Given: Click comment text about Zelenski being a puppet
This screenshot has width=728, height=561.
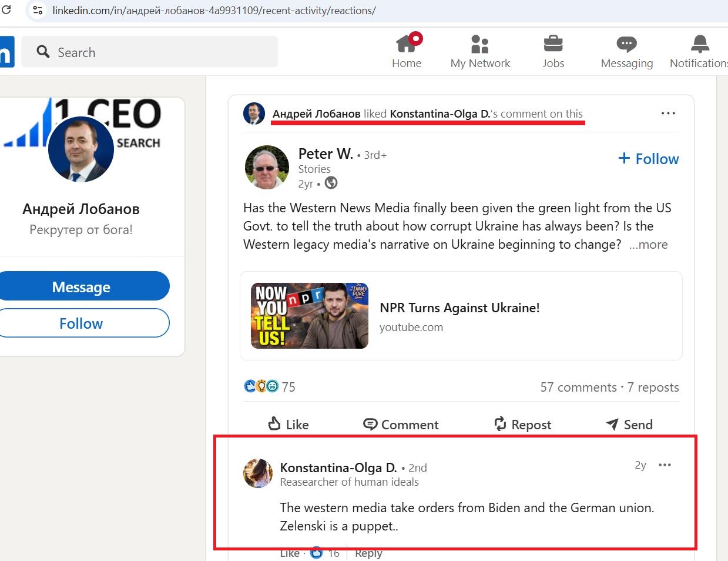Looking at the screenshot, I should coord(467,516).
